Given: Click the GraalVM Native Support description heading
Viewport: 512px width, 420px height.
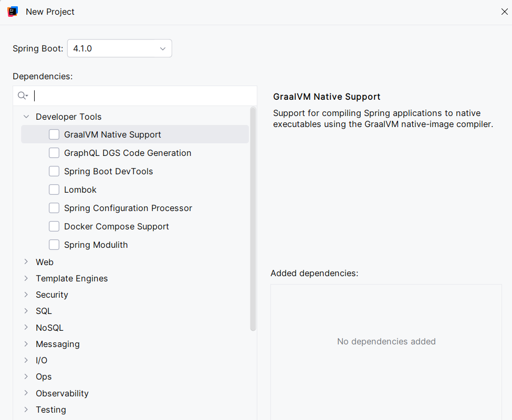Looking at the screenshot, I should tap(327, 97).
